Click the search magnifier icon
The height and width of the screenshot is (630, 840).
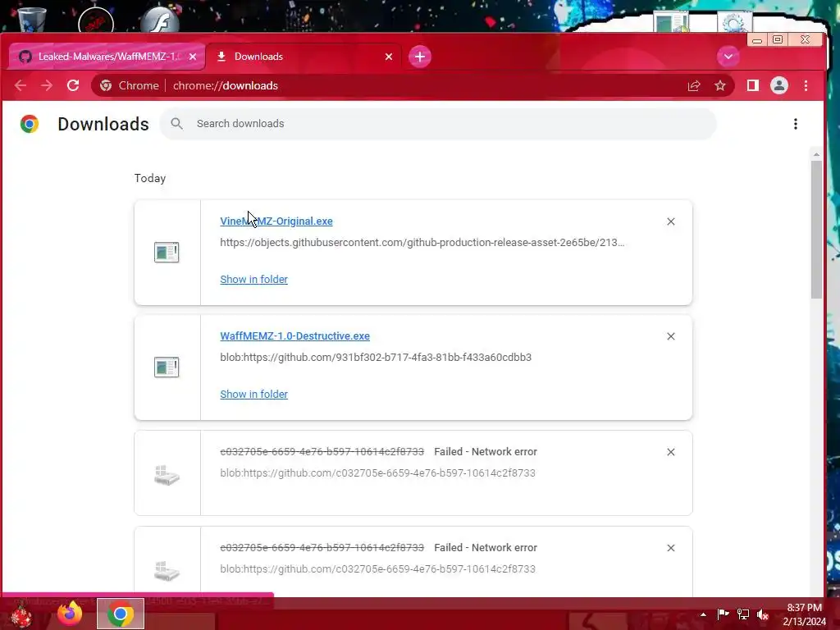(x=177, y=124)
